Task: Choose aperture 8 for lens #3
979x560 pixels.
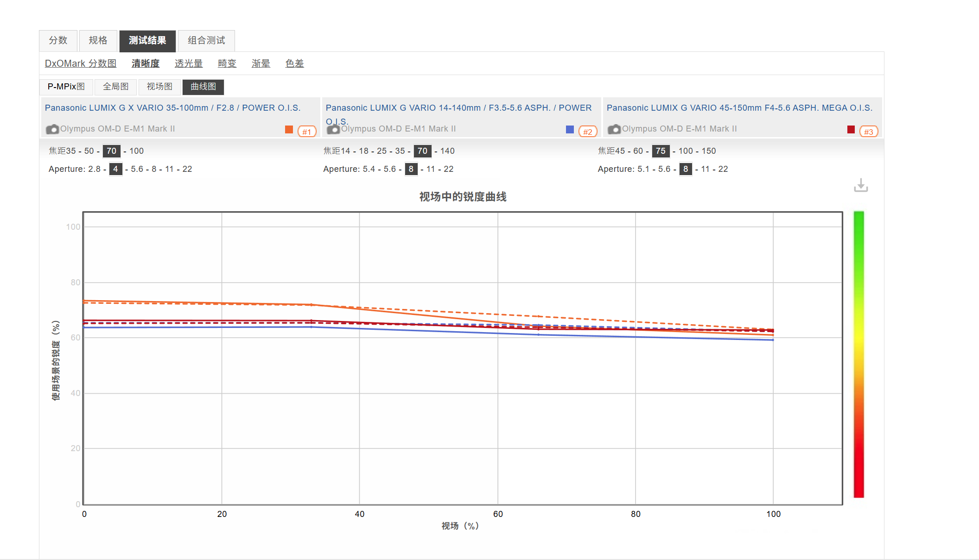Action: [x=686, y=169]
